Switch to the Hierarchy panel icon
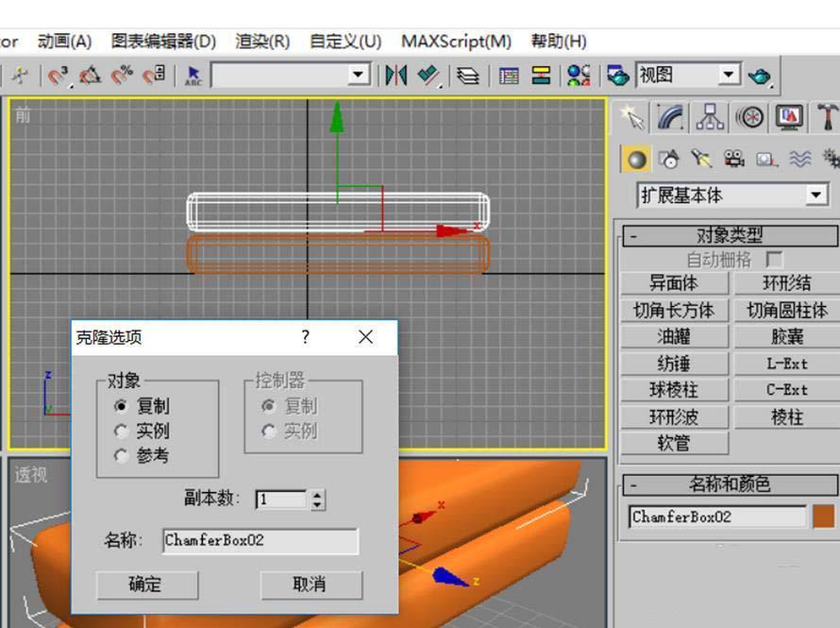The width and height of the screenshot is (840, 628). [x=710, y=117]
